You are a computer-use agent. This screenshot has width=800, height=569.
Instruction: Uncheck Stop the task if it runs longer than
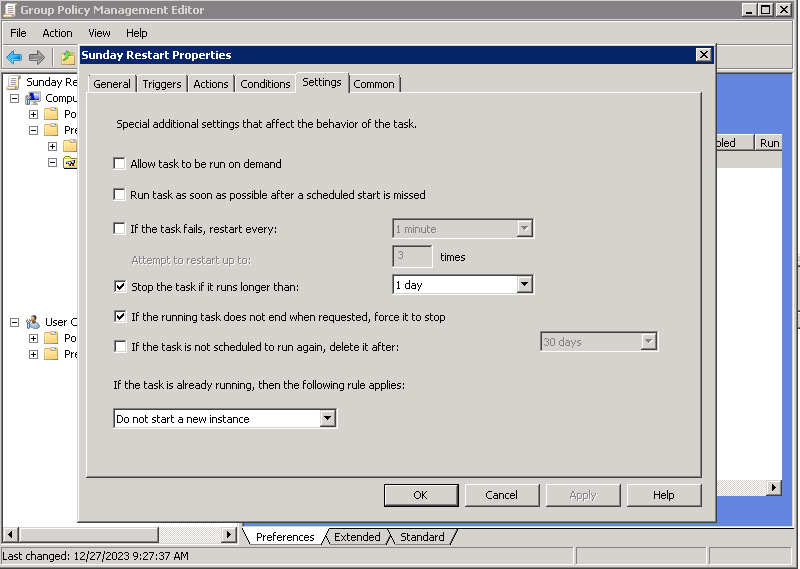coord(120,286)
